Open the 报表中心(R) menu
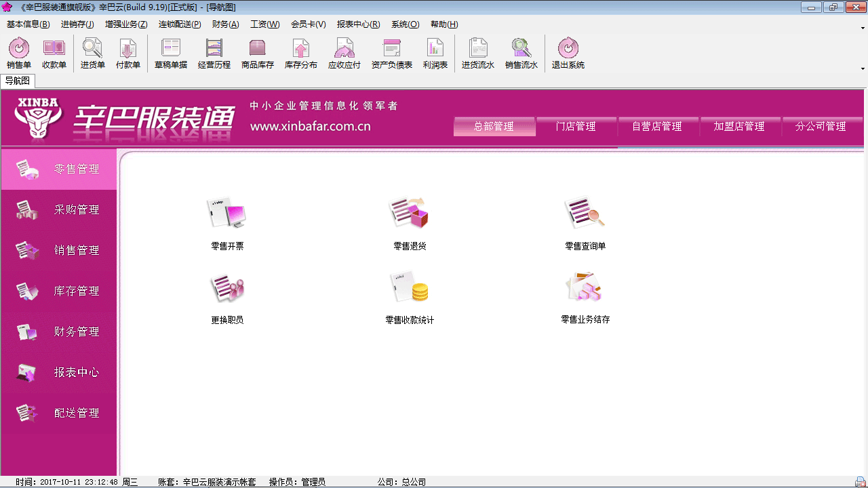The height and width of the screenshot is (488, 868). 358,24
